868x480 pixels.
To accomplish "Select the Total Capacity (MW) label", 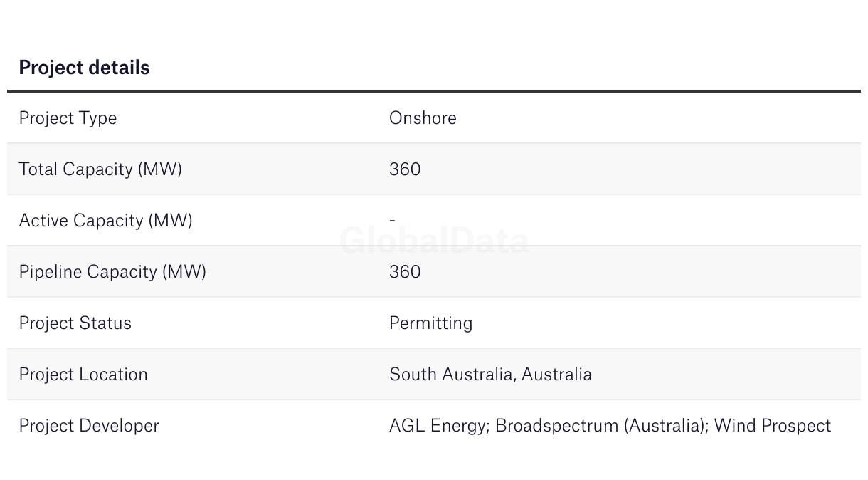I will (x=100, y=169).
